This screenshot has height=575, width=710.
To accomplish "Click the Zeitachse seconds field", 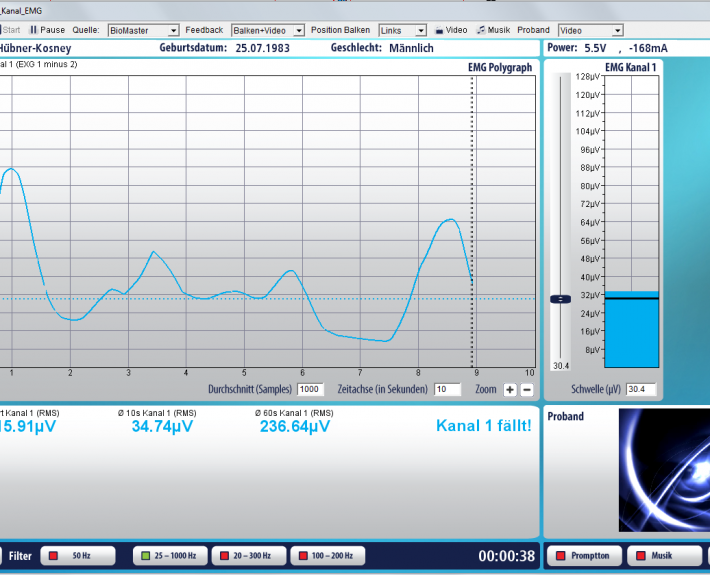I will 447,389.
